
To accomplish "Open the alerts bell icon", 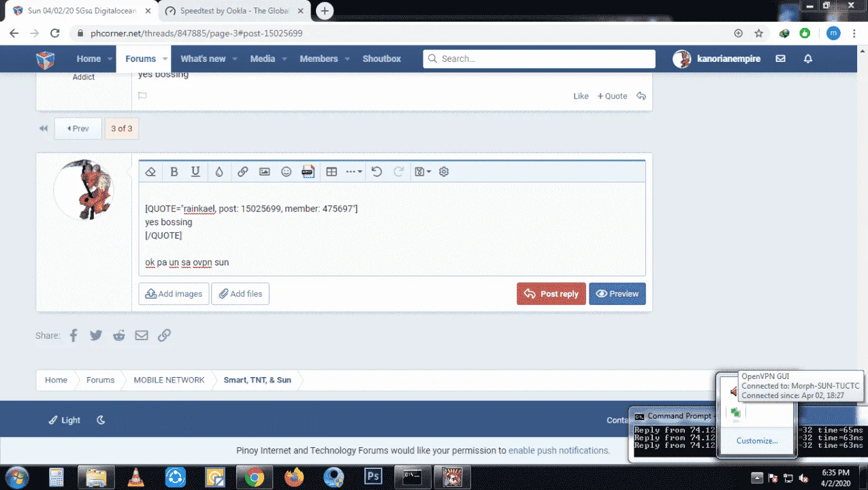I will coord(808,59).
